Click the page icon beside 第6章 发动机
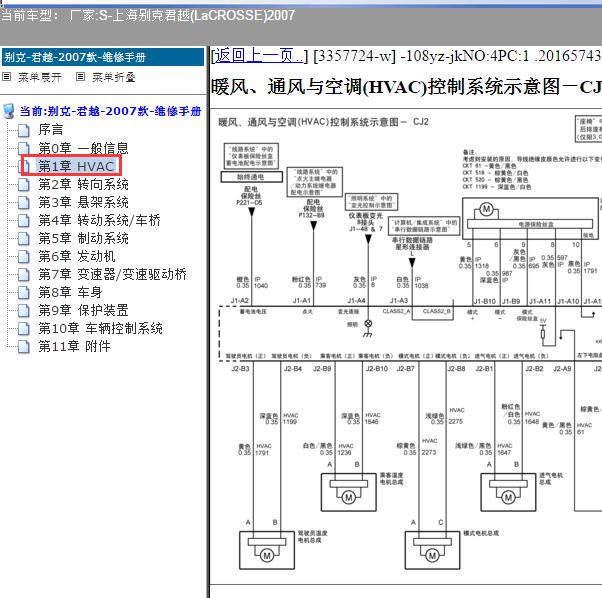The image size is (602, 598). [x=24, y=257]
